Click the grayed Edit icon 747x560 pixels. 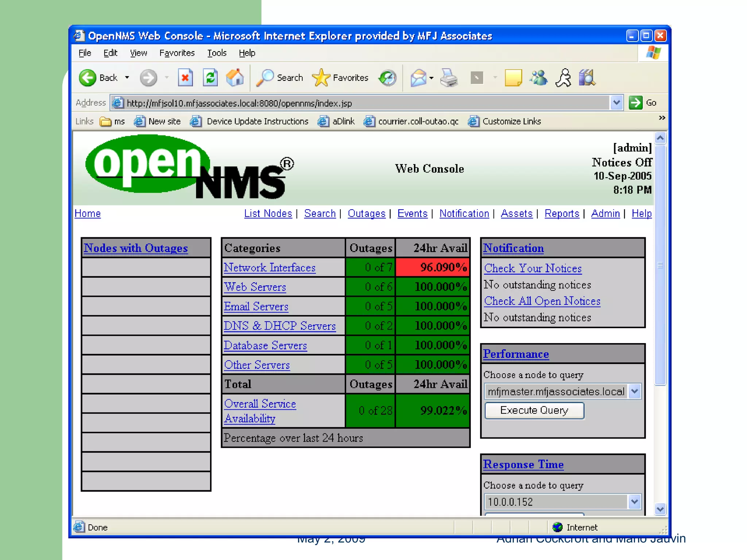pos(477,78)
